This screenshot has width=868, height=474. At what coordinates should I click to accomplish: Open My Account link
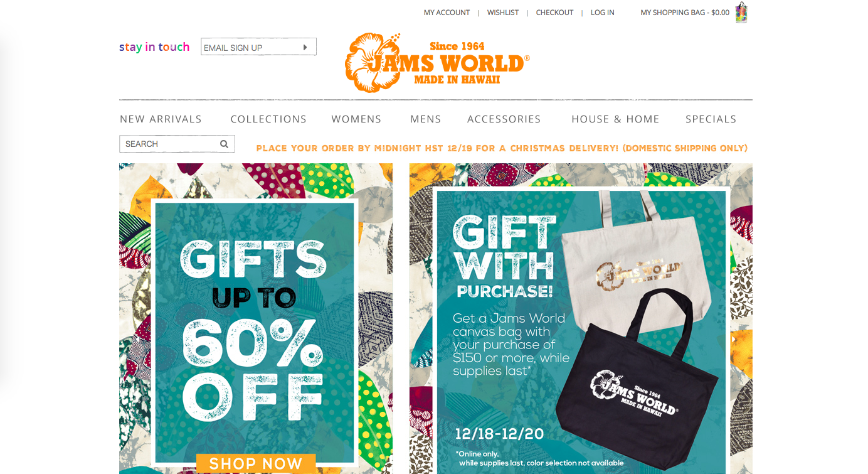[x=447, y=13]
